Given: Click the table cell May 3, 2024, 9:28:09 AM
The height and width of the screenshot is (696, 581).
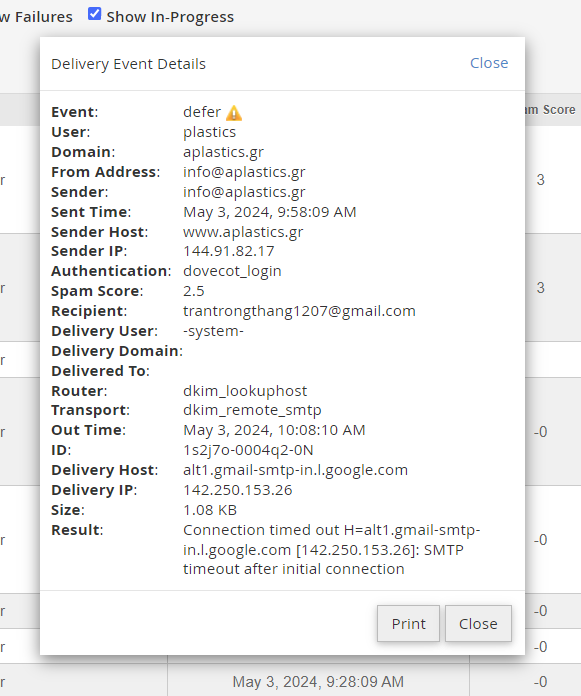Looking at the screenshot, I should (318, 681).
